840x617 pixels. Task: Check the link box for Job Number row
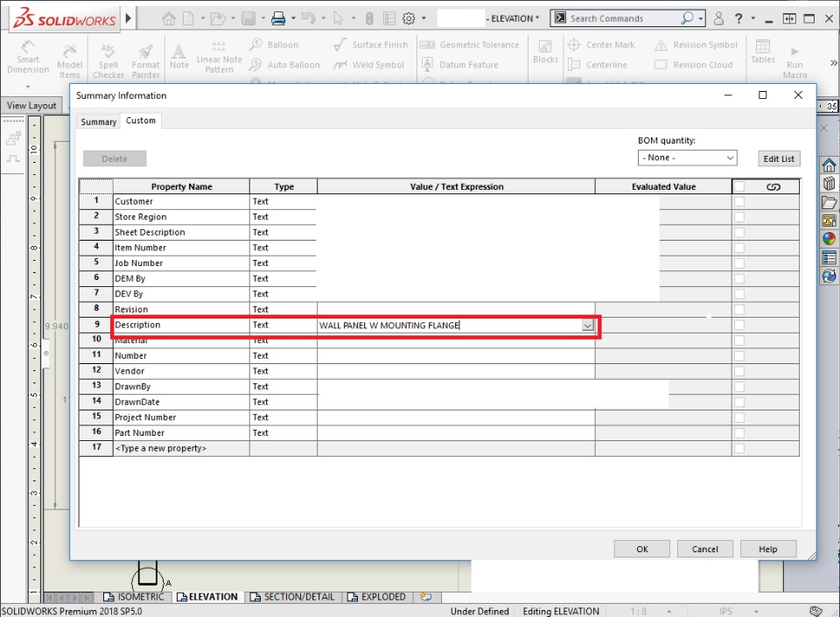739,263
